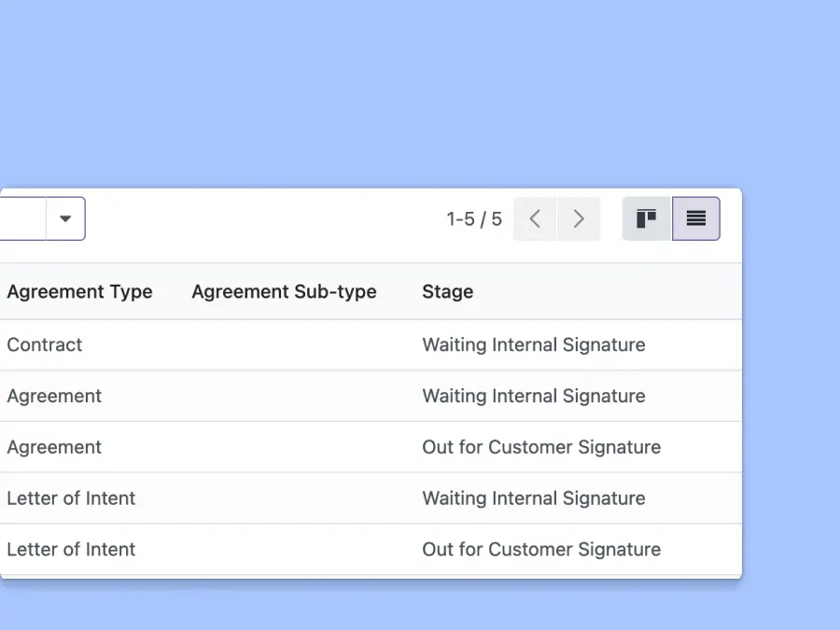Go to previous page with left chevron
Viewport: 840px width, 630px height.
tap(534, 218)
